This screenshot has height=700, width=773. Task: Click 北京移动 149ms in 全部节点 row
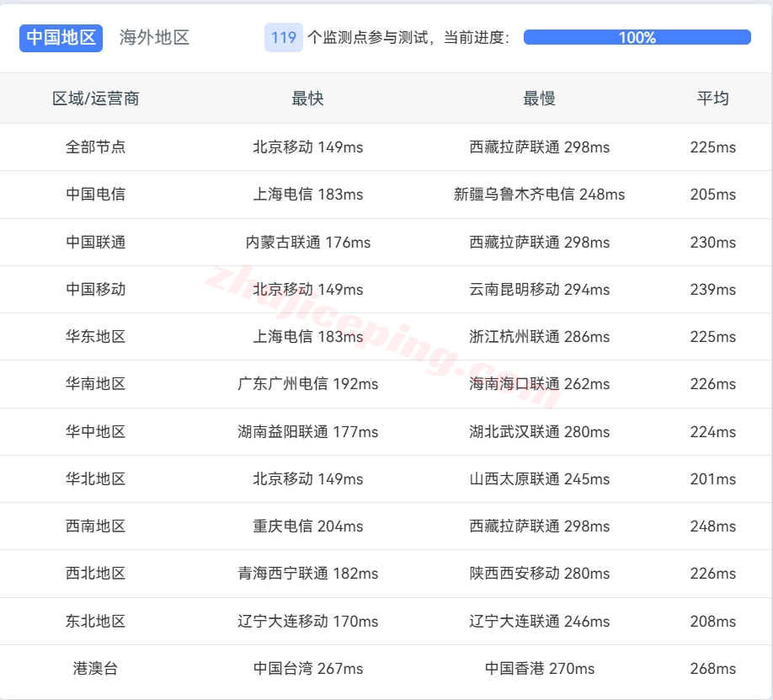pyautogui.click(x=307, y=147)
